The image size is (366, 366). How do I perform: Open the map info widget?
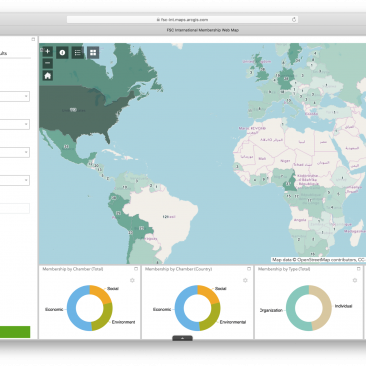coord(62,53)
